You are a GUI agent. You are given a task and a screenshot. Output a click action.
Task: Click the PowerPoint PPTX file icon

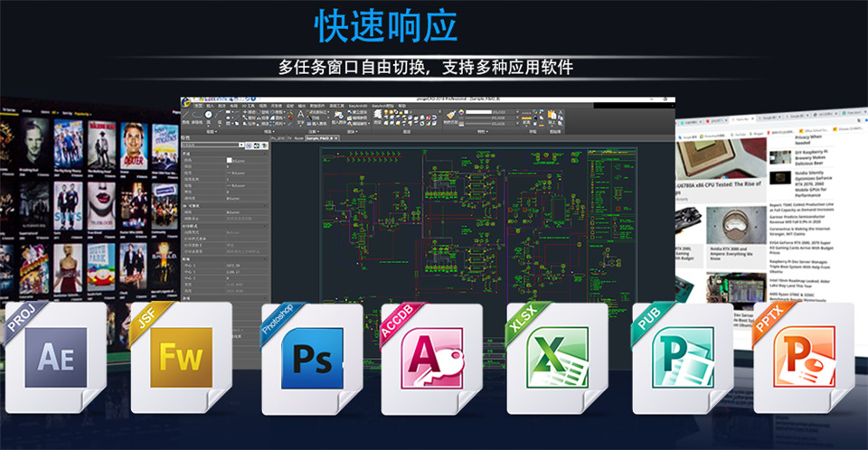coord(804,359)
